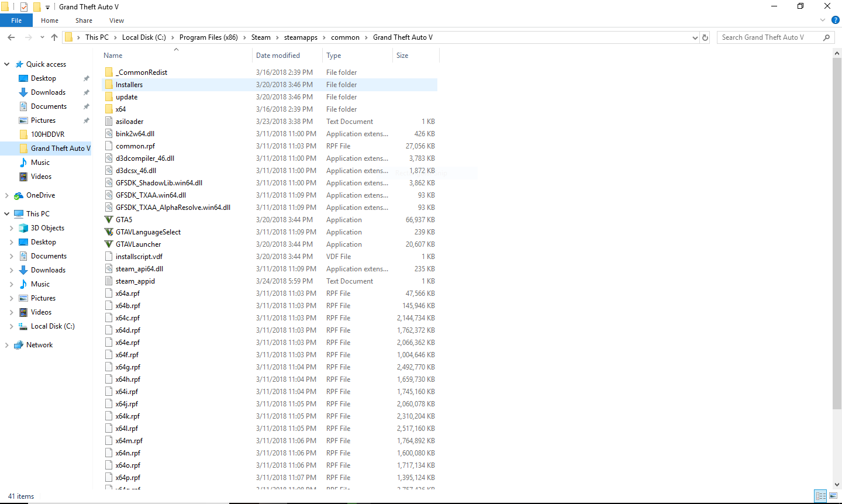
Task: Sort by Size column header
Action: coord(415,56)
